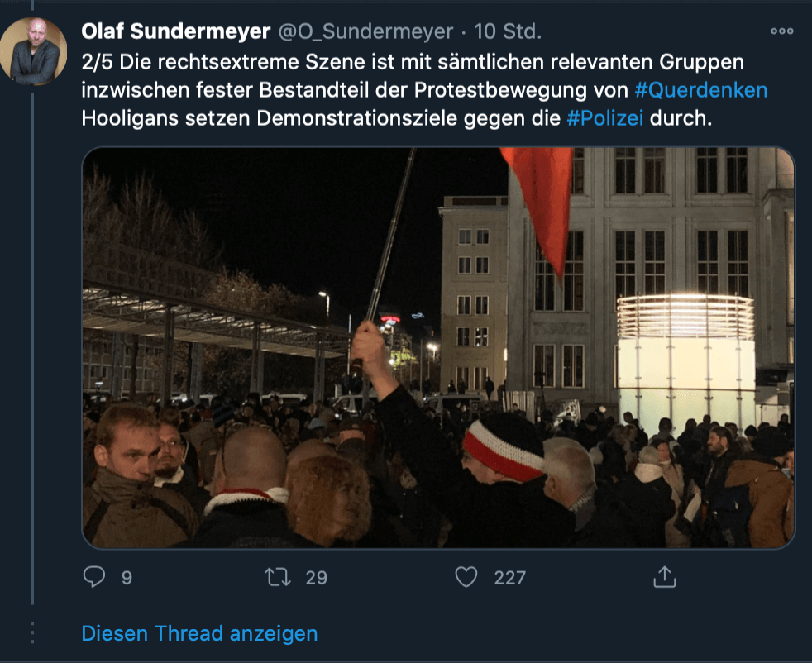The width and height of the screenshot is (812, 663).
Task: Open the three-dot more options menu
Action: click(x=781, y=31)
